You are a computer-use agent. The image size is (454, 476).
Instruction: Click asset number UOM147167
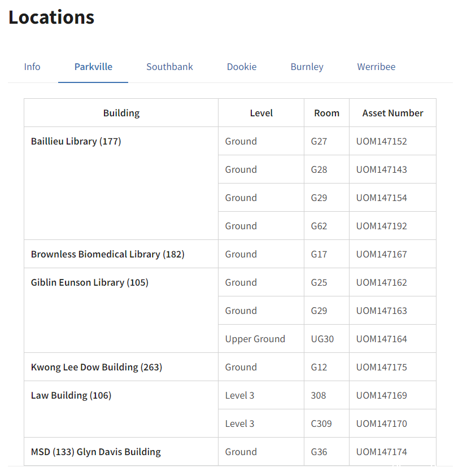pyautogui.click(x=392, y=254)
